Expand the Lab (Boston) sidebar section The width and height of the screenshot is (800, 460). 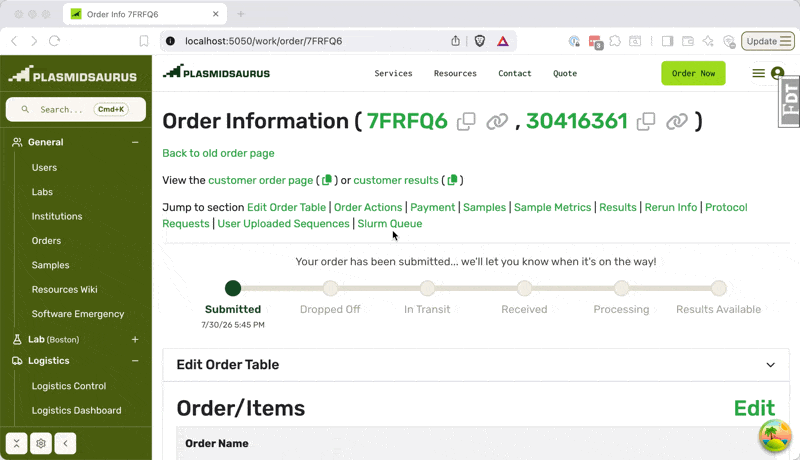135,339
